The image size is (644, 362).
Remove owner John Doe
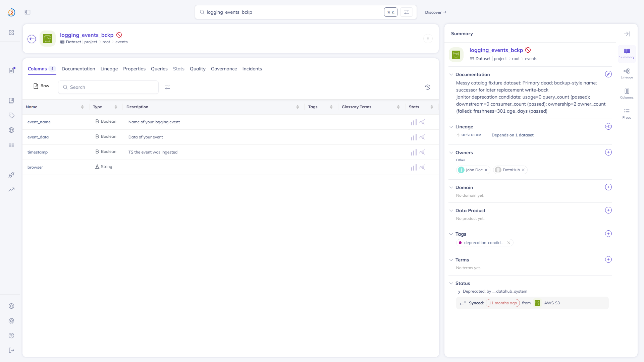pos(486,170)
